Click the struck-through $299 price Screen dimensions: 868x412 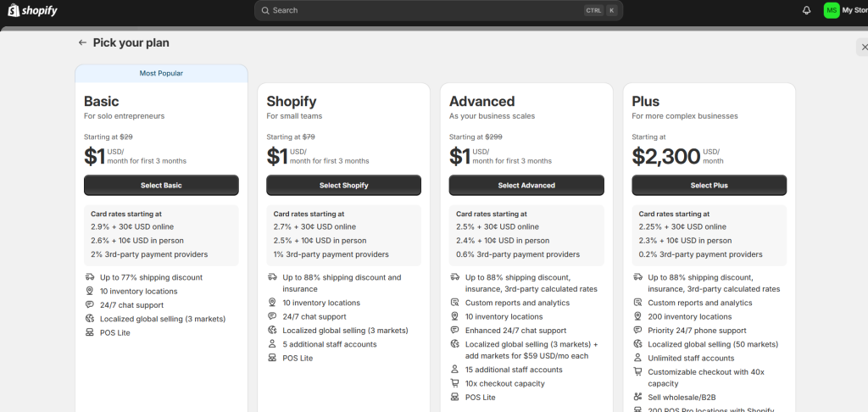(x=494, y=136)
